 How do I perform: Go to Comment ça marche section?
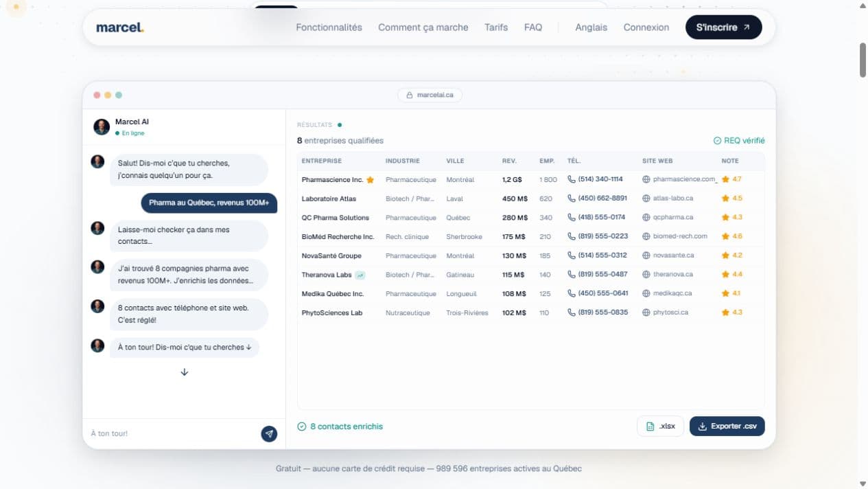(423, 27)
